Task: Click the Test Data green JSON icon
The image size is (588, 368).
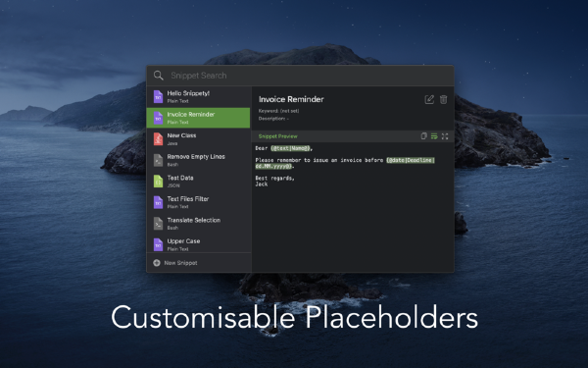Action: pos(158,182)
